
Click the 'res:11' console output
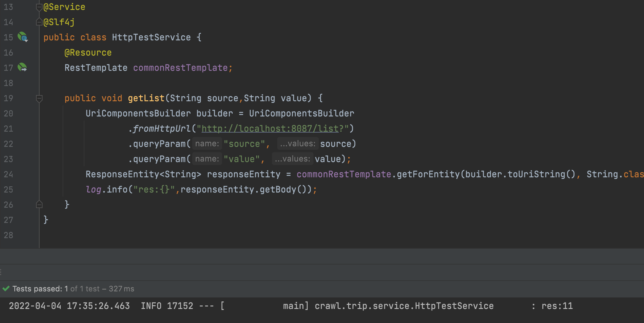pyautogui.click(x=557, y=306)
